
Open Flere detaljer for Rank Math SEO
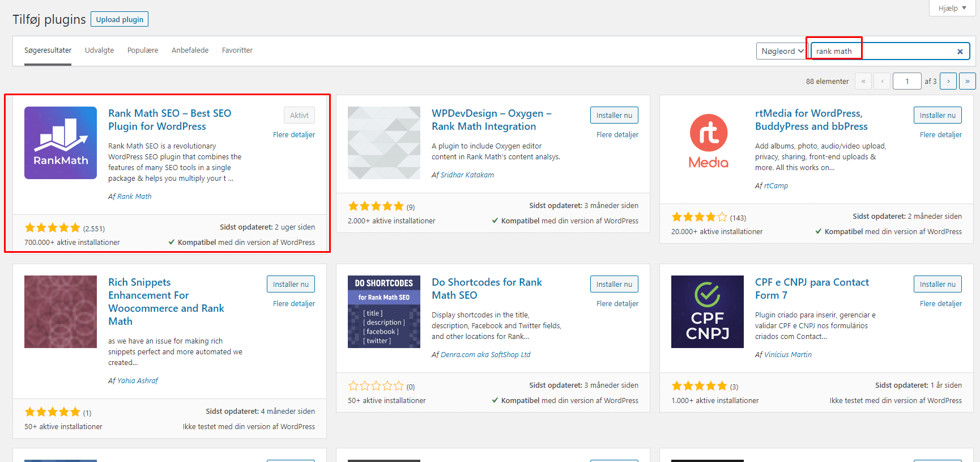click(x=294, y=135)
